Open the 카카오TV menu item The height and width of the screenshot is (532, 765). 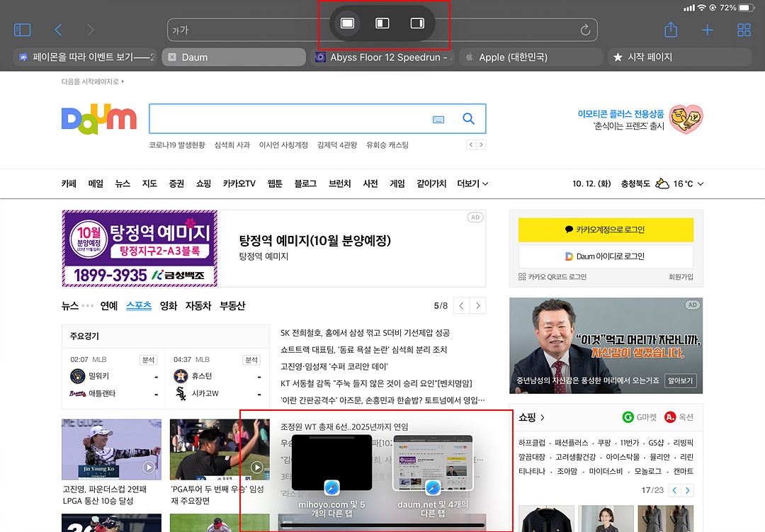coord(239,183)
